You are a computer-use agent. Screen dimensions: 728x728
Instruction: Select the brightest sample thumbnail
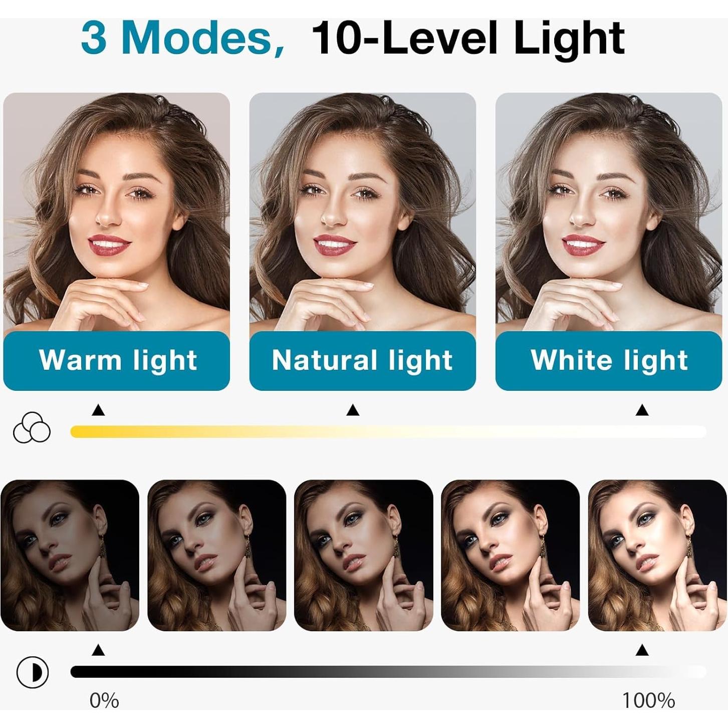(657, 555)
